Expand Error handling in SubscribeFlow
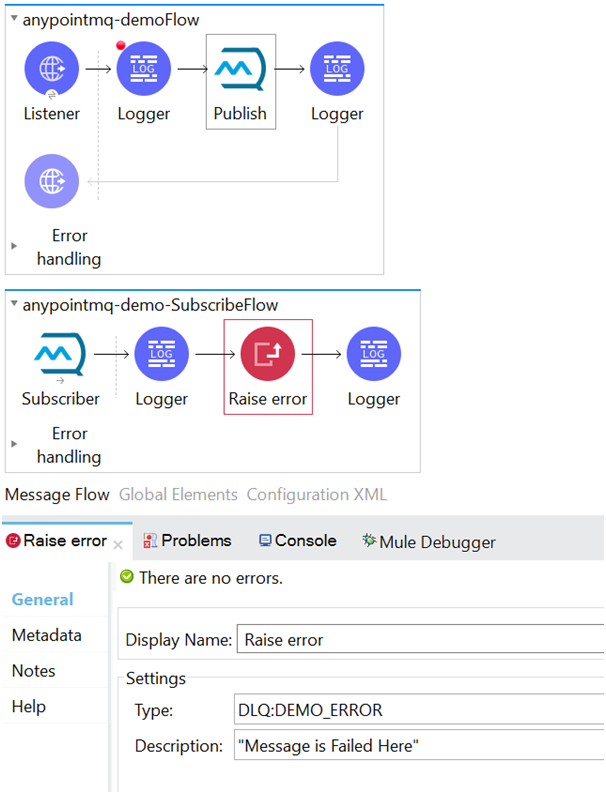The image size is (606, 794). (14, 443)
